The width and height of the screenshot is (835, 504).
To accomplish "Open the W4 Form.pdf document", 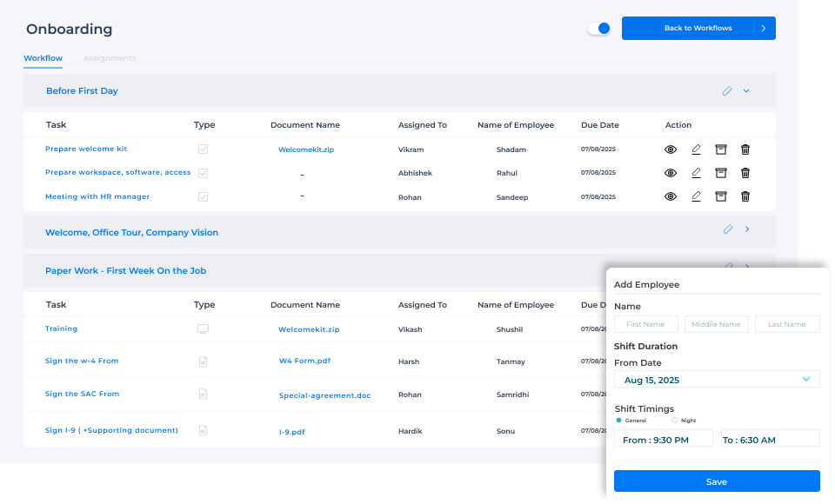I will click(304, 361).
